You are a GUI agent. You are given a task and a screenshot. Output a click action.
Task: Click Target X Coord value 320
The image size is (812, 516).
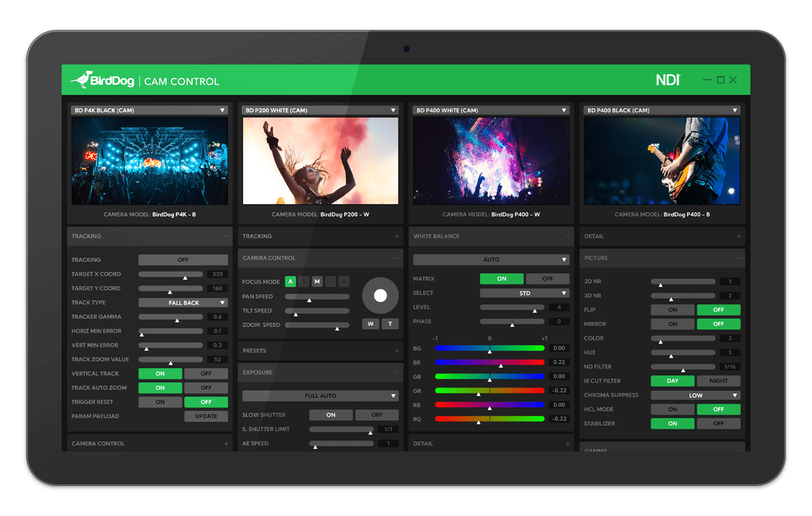(218, 274)
